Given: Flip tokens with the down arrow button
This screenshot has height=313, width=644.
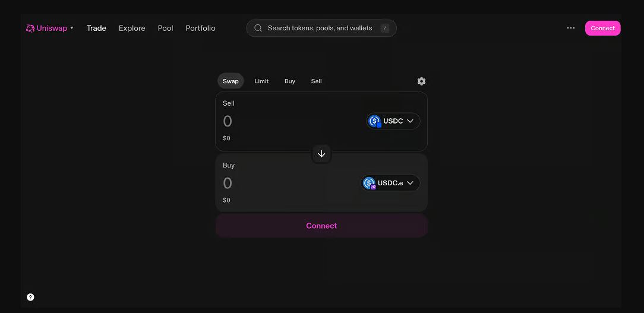Looking at the screenshot, I should (x=321, y=154).
